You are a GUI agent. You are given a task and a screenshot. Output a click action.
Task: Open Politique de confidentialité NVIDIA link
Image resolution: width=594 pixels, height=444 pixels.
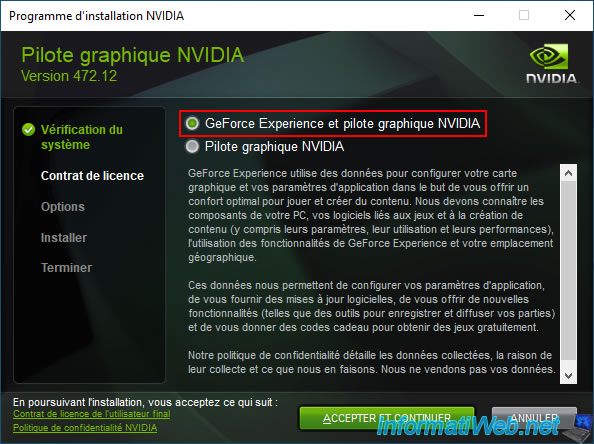pos(85,427)
